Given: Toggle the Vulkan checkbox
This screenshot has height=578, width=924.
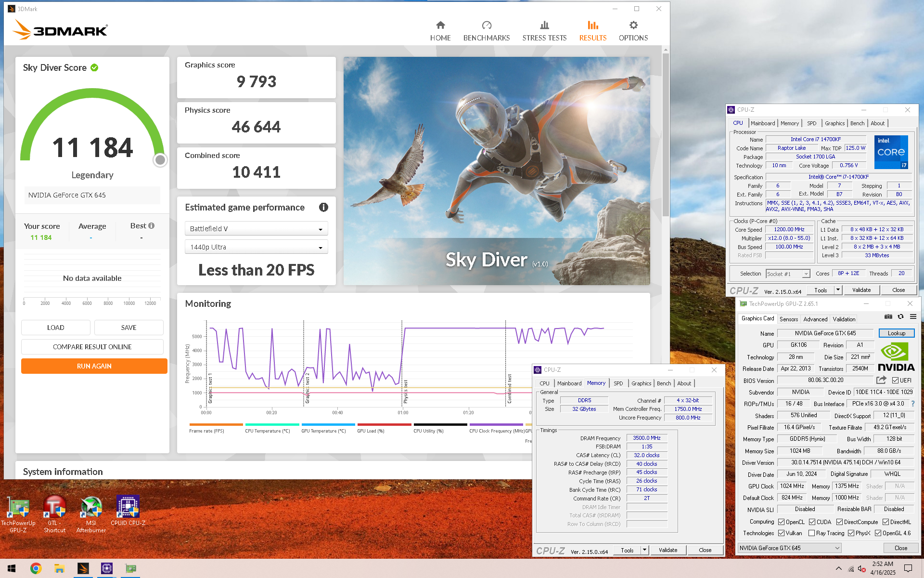Looking at the screenshot, I should (x=782, y=533).
